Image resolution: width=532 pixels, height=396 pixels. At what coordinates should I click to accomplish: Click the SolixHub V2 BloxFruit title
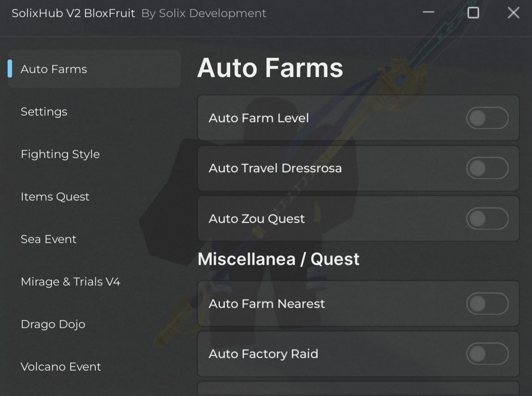(x=73, y=13)
